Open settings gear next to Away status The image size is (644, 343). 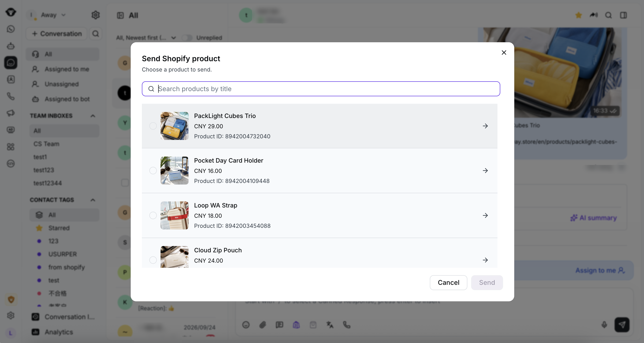(95, 15)
